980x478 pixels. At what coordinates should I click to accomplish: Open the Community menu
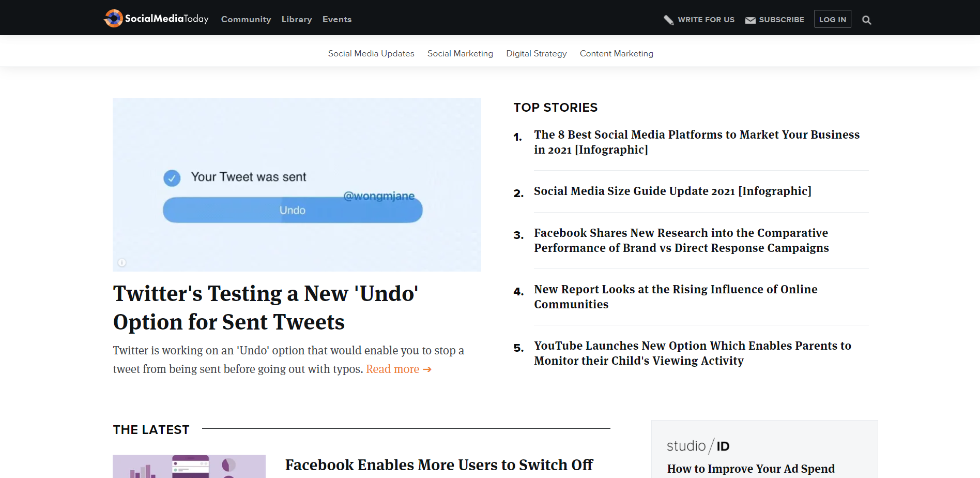[x=246, y=19]
